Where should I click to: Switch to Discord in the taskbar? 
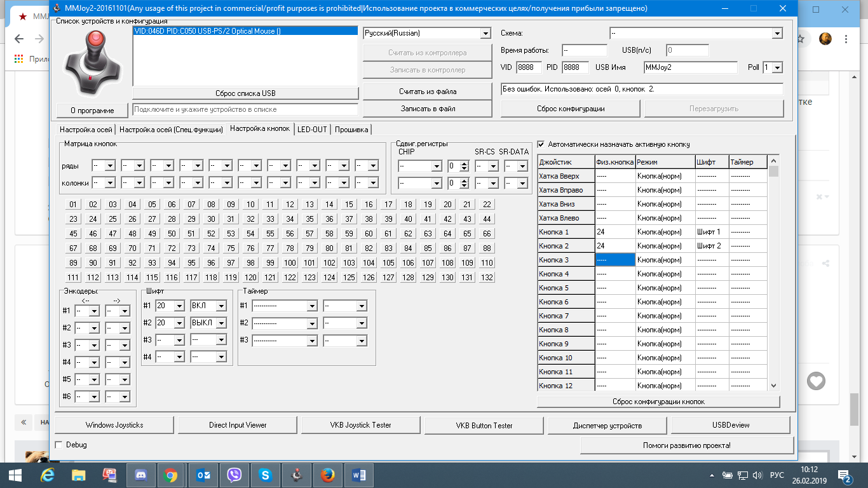141,475
